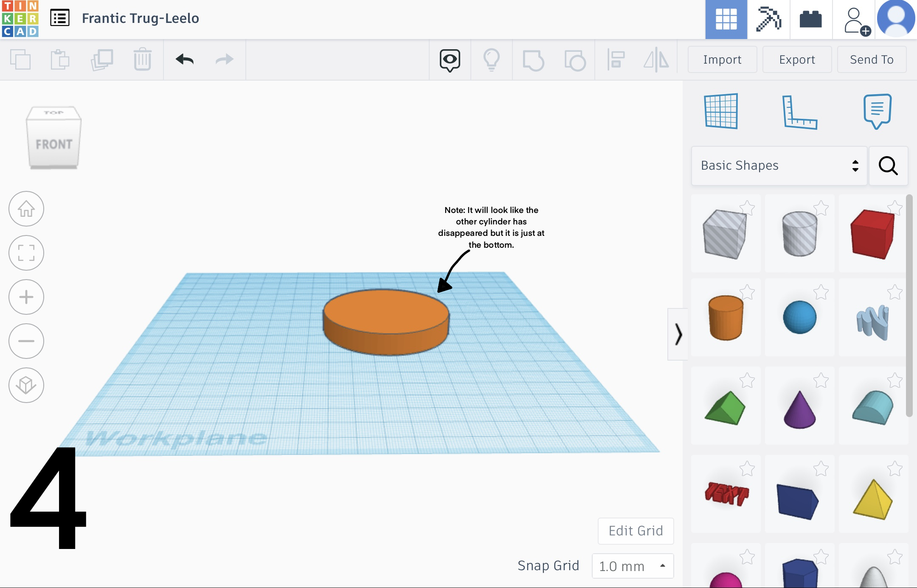
Task: Pick the purple Cone shape
Action: click(799, 409)
